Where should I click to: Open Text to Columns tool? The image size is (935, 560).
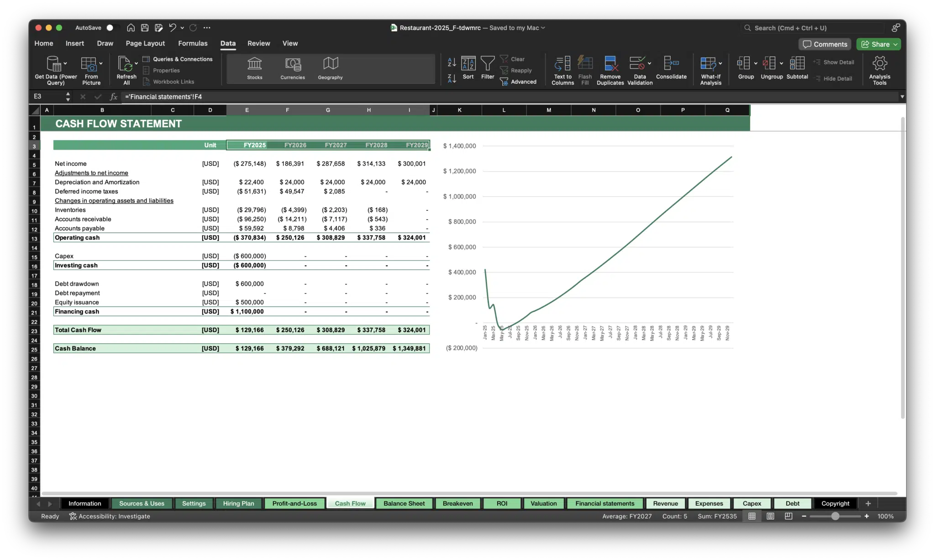coord(562,64)
